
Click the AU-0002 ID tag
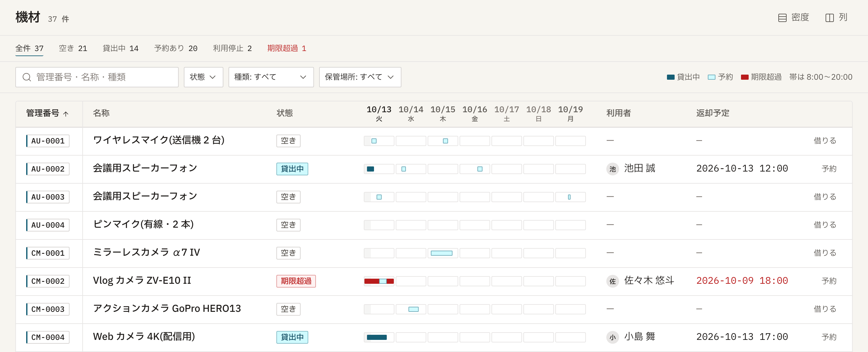pyautogui.click(x=48, y=169)
